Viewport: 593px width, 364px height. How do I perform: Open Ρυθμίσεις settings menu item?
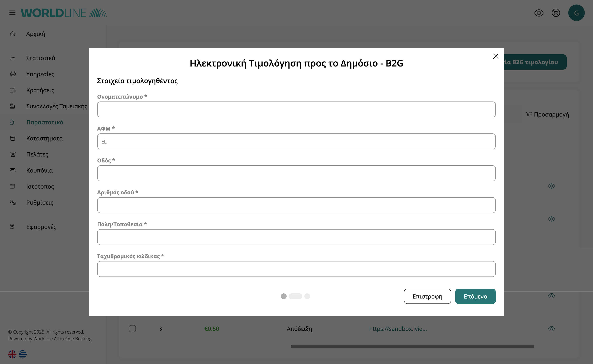pyautogui.click(x=40, y=202)
